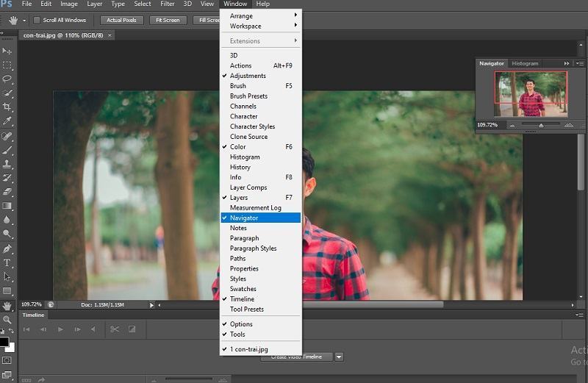This screenshot has height=383, width=588.
Task: Click Navigator zoom out mountain icon
Action: [512, 125]
